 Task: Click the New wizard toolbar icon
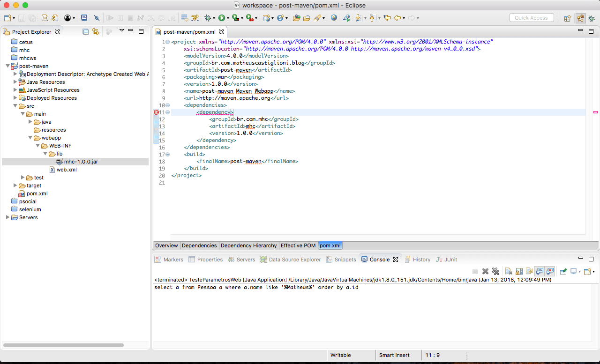coord(7,18)
